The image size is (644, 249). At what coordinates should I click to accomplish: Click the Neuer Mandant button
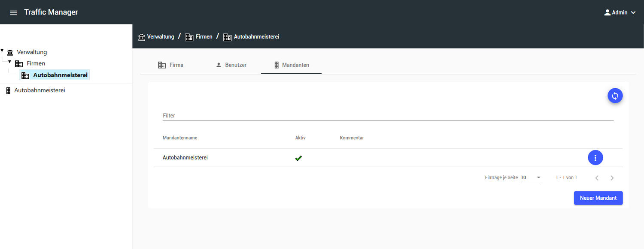click(x=598, y=198)
